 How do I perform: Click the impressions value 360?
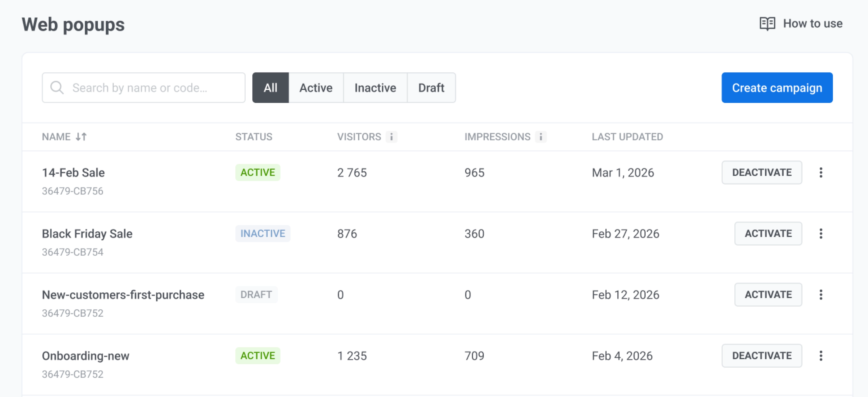pyautogui.click(x=474, y=233)
